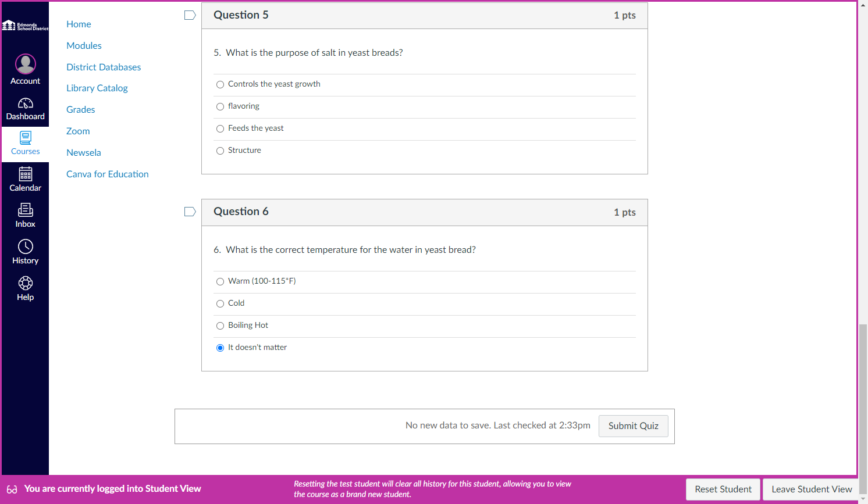Go to Grades in course menu
This screenshot has height=504, width=868.
(x=80, y=109)
